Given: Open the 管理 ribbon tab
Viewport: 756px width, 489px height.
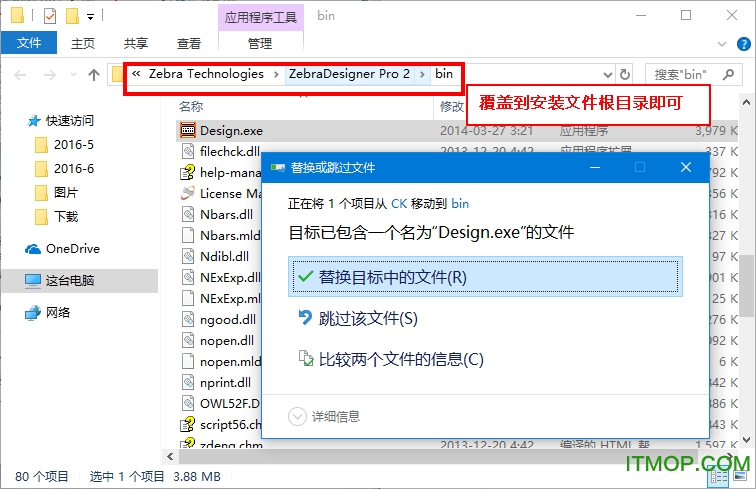Looking at the screenshot, I should click(260, 43).
